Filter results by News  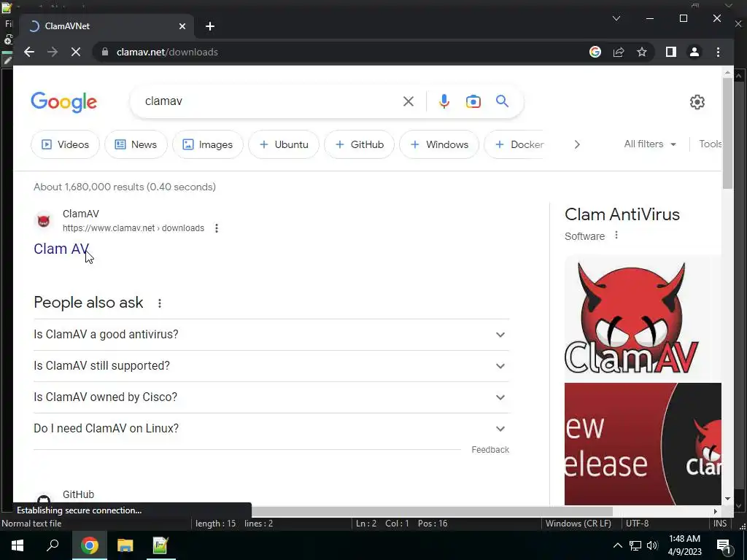tap(136, 144)
